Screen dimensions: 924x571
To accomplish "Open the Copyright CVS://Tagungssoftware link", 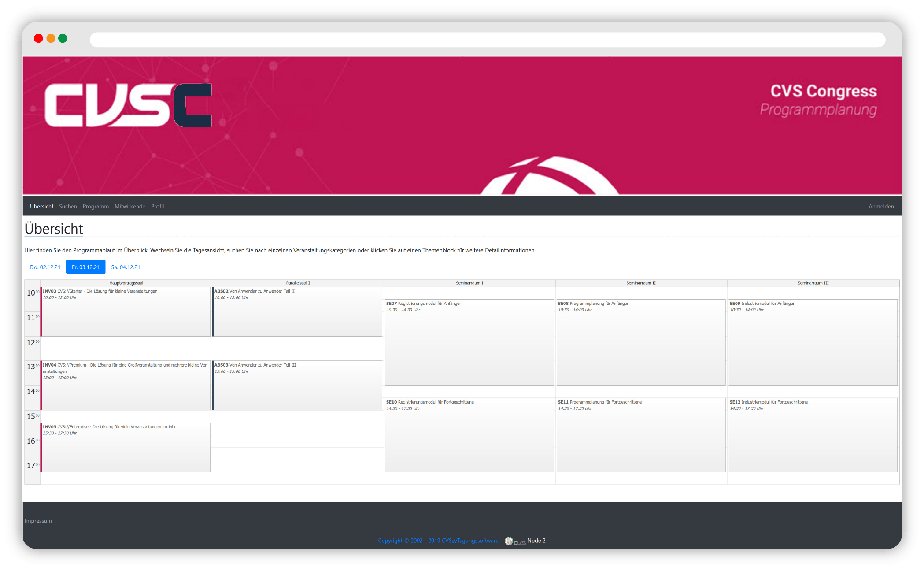I will (x=438, y=541).
